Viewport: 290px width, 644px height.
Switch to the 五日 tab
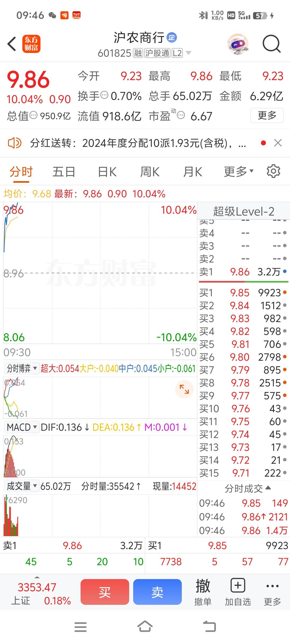64,172
